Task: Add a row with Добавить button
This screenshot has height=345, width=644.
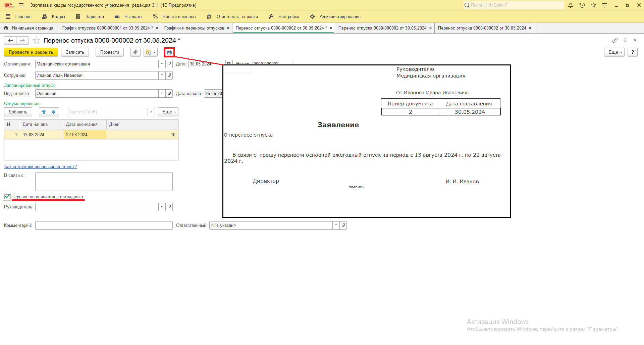Action: 18,112
